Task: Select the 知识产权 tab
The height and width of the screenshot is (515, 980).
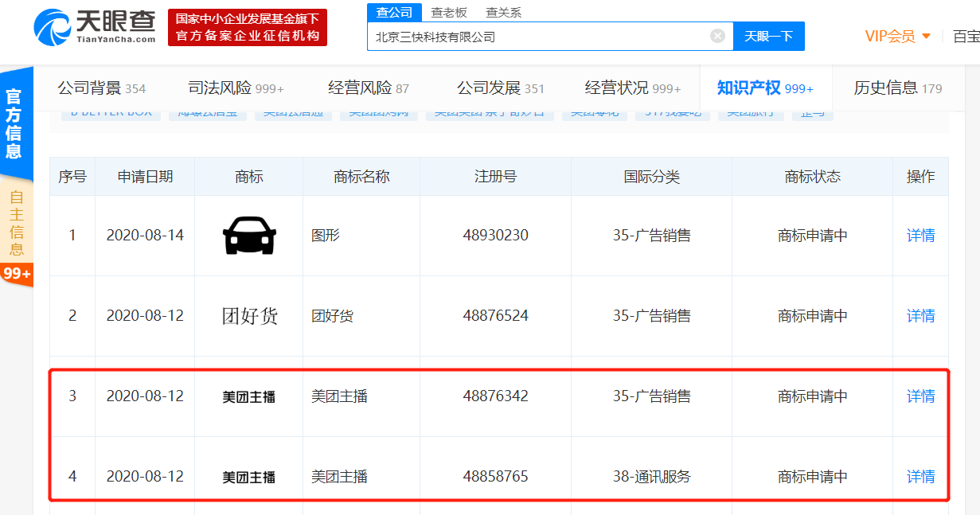Action: coord(765,88)
